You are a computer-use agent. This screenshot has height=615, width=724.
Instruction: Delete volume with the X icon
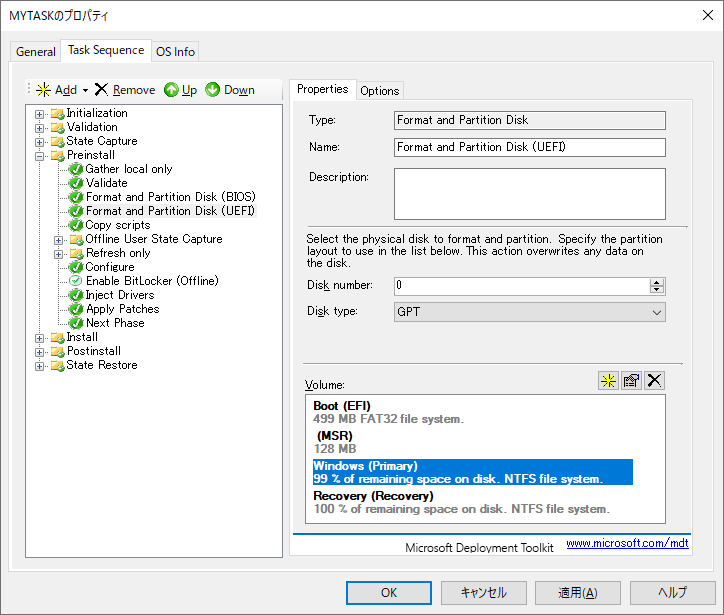654,381
